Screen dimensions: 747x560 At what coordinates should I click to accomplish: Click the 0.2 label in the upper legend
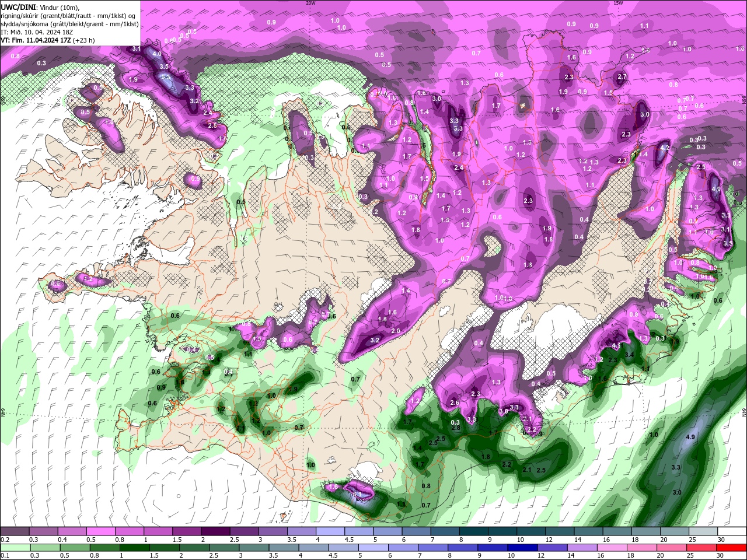coord(5,540)
